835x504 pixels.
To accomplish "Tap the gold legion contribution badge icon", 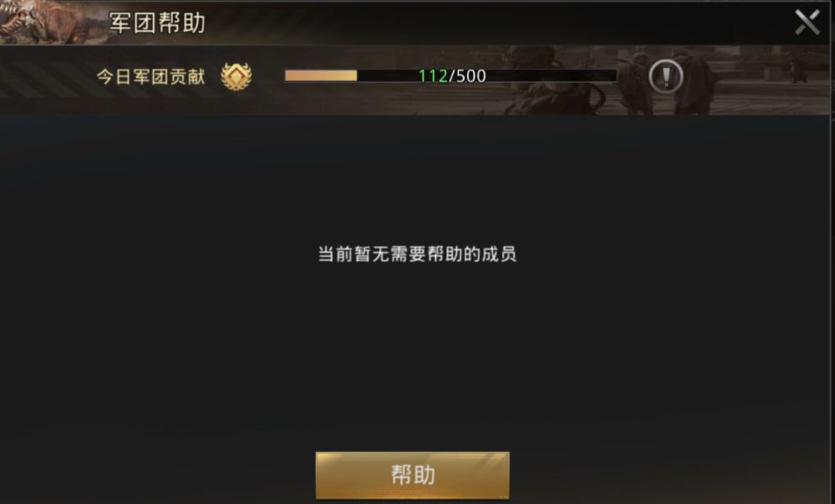I will point(236,77).
